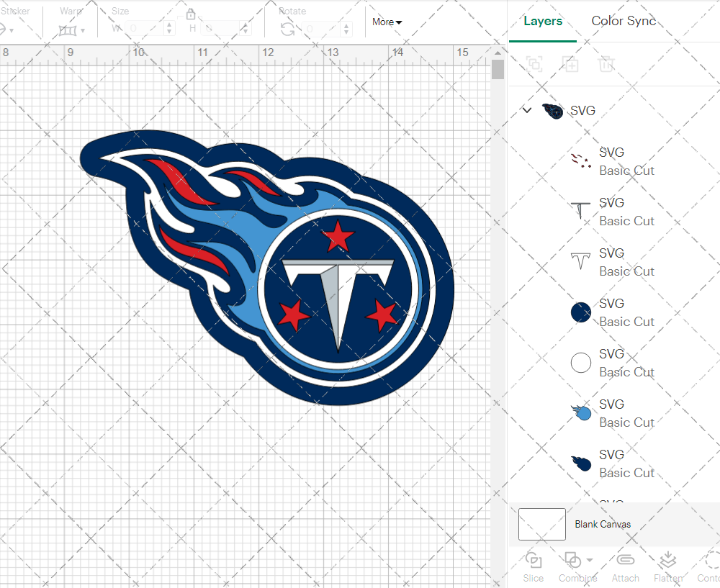The height and width of the screenshot is (588, 720).
Task: Click the Size width input field
Action: (144, 29)
